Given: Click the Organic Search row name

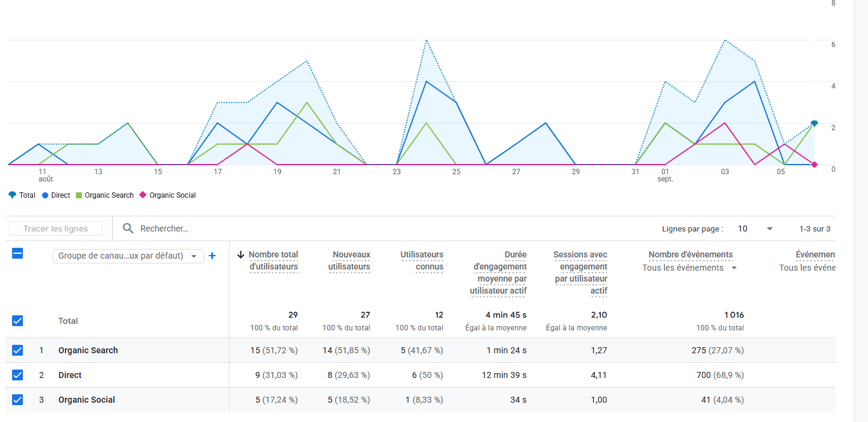Looking at the screenshot, I should pyautogui.click(x=88, y=350).
